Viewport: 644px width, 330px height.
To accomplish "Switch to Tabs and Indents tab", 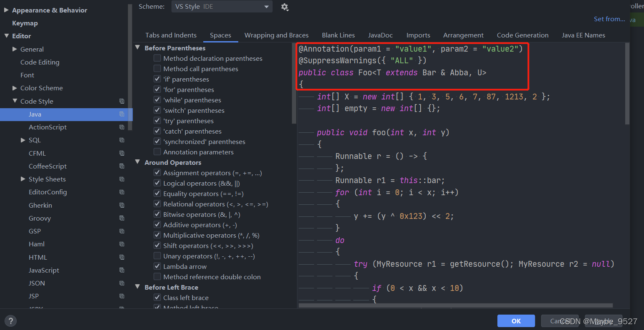I will (171, 35).
